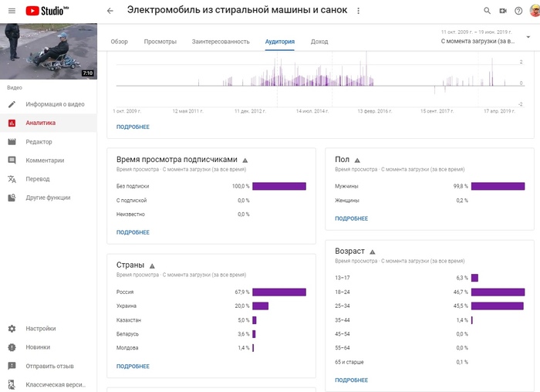Open search with the magnifier icon
Image resolution: width=540 pixels, height=392 pixels.
[487, 11]
